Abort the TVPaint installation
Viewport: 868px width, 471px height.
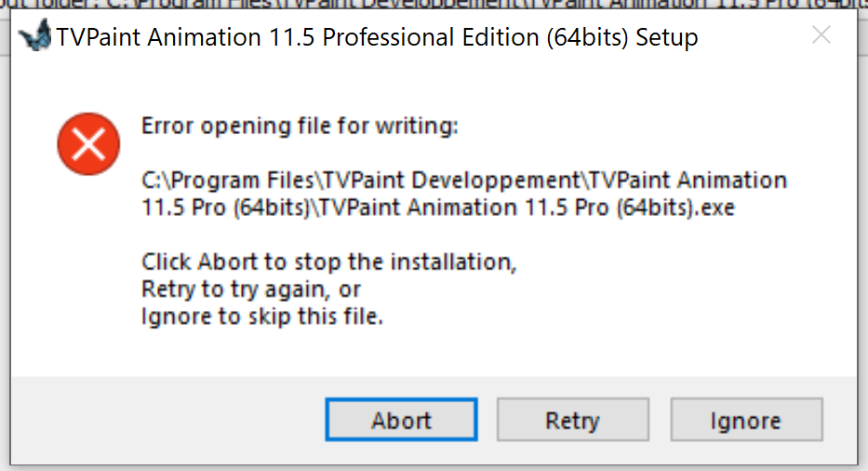click(x=401, y=420)
